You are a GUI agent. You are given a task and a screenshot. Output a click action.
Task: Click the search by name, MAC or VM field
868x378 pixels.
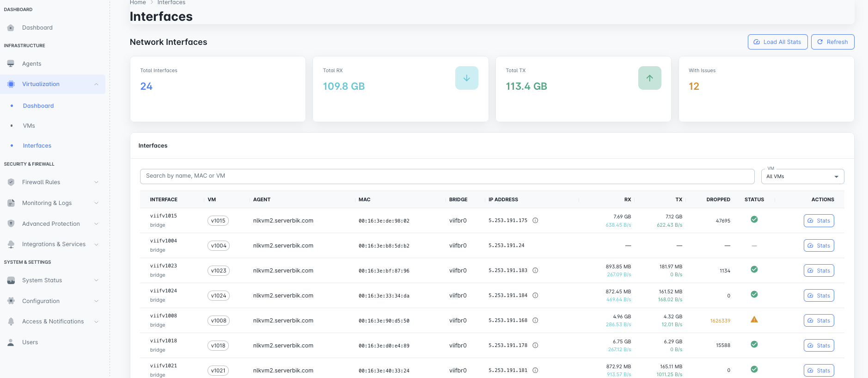pyautogui.click(x=447, y=176)
